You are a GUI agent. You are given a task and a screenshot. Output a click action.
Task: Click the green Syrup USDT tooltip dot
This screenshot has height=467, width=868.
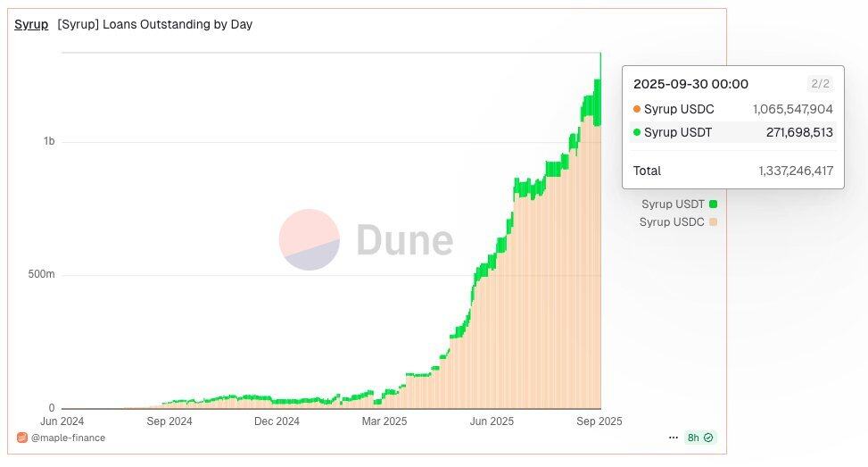pyautogui.click(x=636, y=132)
